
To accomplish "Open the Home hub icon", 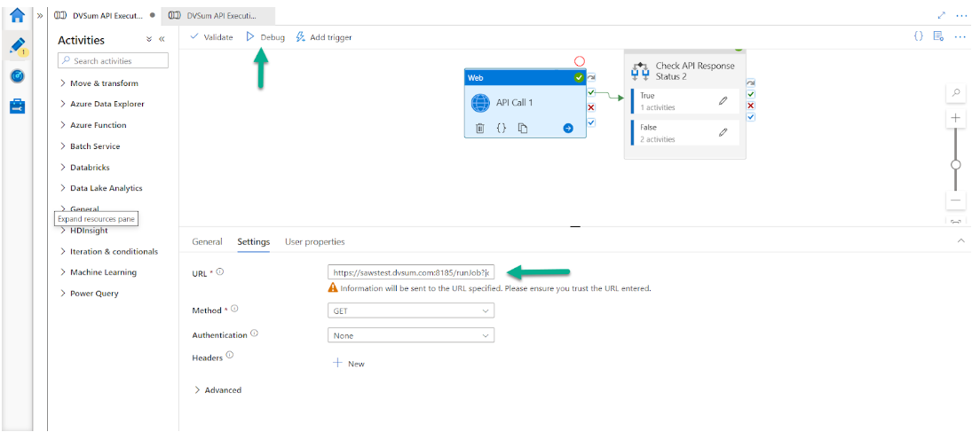I will click(17, 14).
